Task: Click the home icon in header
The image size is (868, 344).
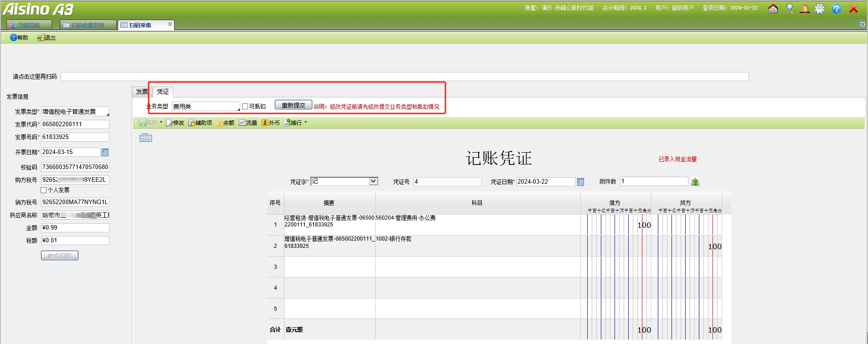Action: click(773, 9)
